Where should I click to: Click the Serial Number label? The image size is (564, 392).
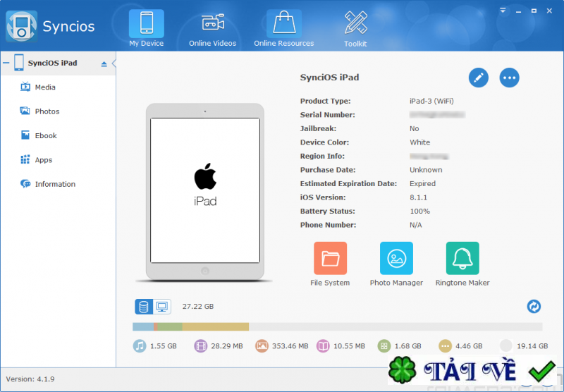327,115
